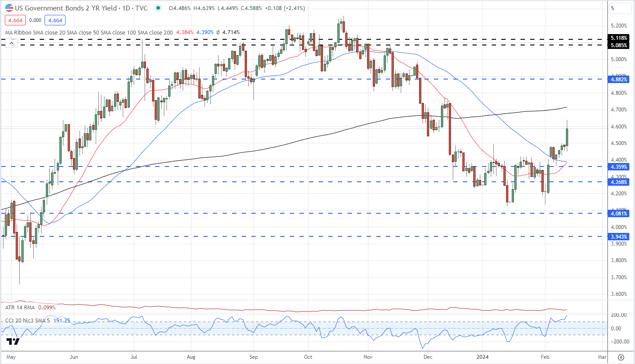
Task: Click the US flag symbol logo
Action: tap(9, 7)
